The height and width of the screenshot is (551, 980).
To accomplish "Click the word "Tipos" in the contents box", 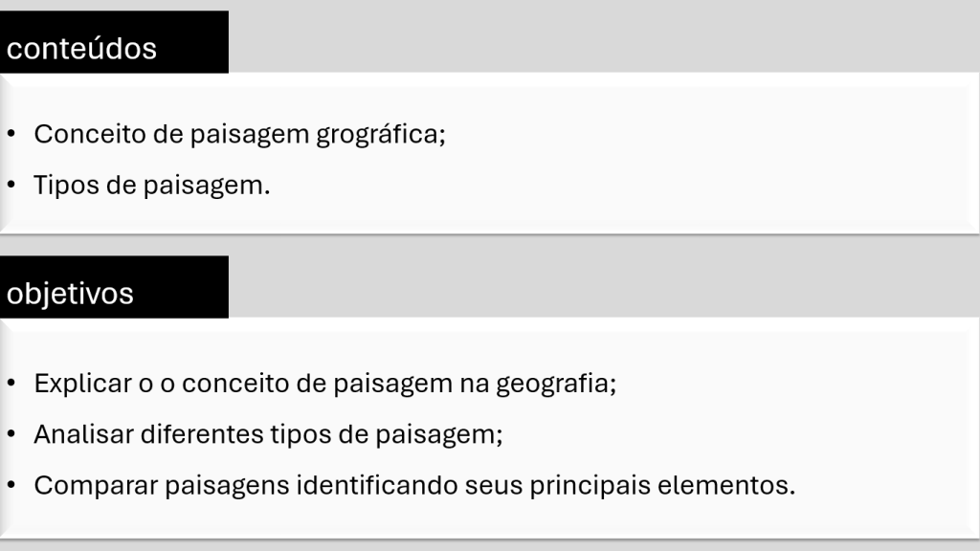I will point(65,185).
